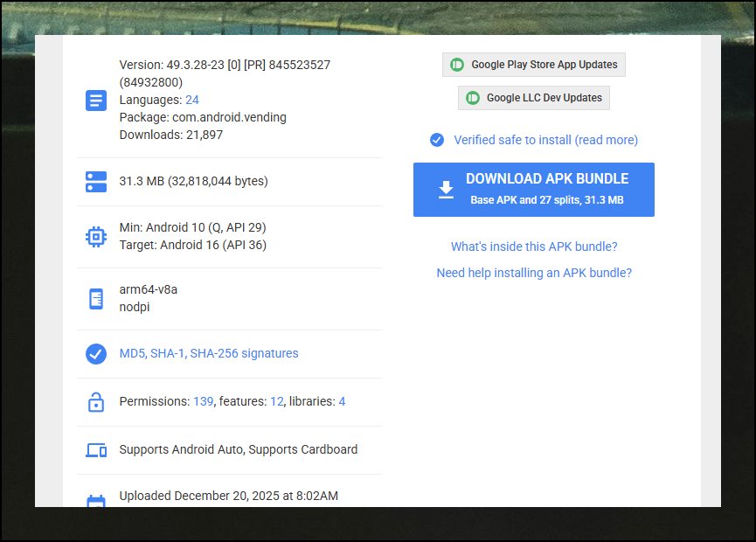
Task: Click Min: Android 10 (Q, API 29) text
Action: pyautogui.click(x=192, y=227)
